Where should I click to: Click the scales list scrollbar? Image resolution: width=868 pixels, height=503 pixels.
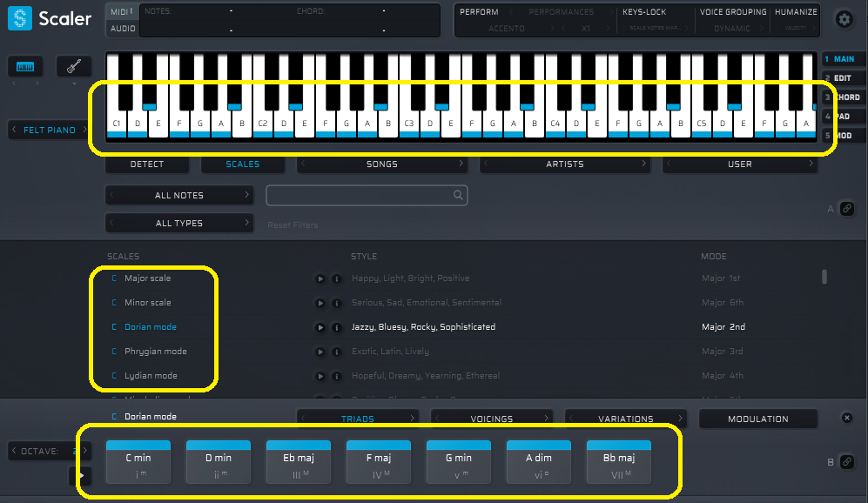(x=824, y=277)
